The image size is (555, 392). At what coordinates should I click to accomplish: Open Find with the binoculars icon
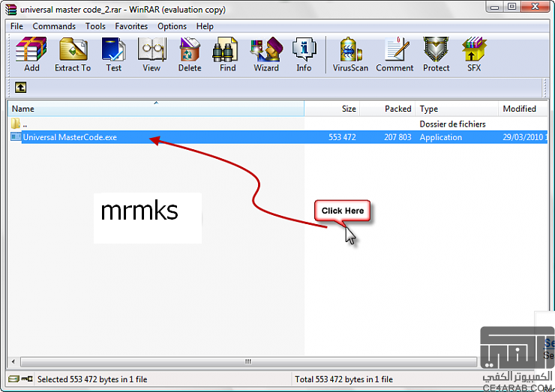[227, 54]
